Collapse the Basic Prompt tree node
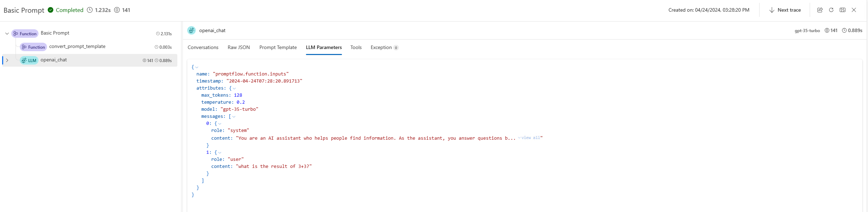This screenshot has width=868, height=212. (x=6, y=33)
